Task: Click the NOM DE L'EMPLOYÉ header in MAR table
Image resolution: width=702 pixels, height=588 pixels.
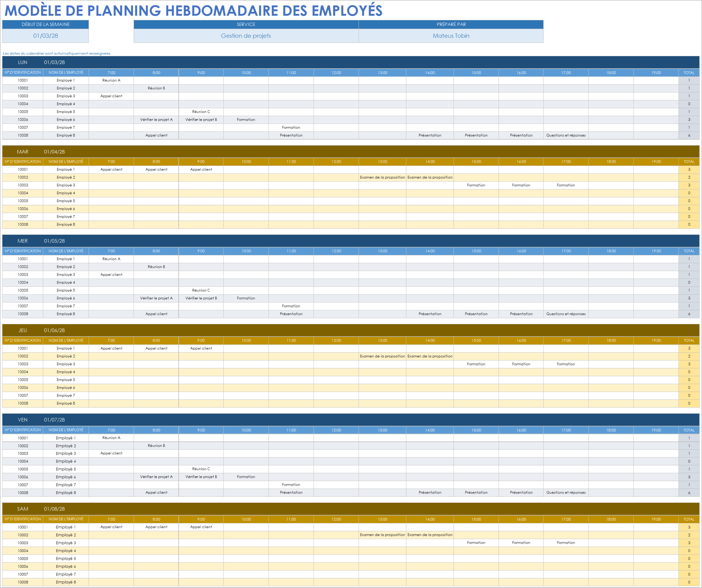Action: pos(66,162)
